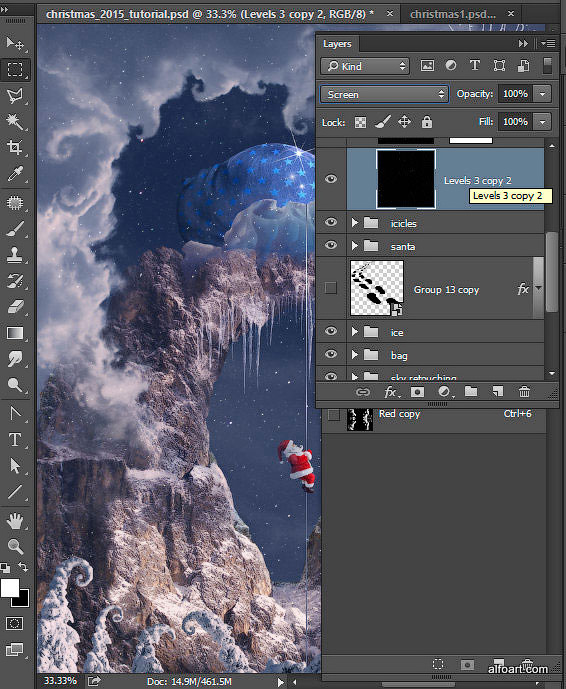Expand the santa group
Viewport: 566px width, 689px height.
coord(355,246)
